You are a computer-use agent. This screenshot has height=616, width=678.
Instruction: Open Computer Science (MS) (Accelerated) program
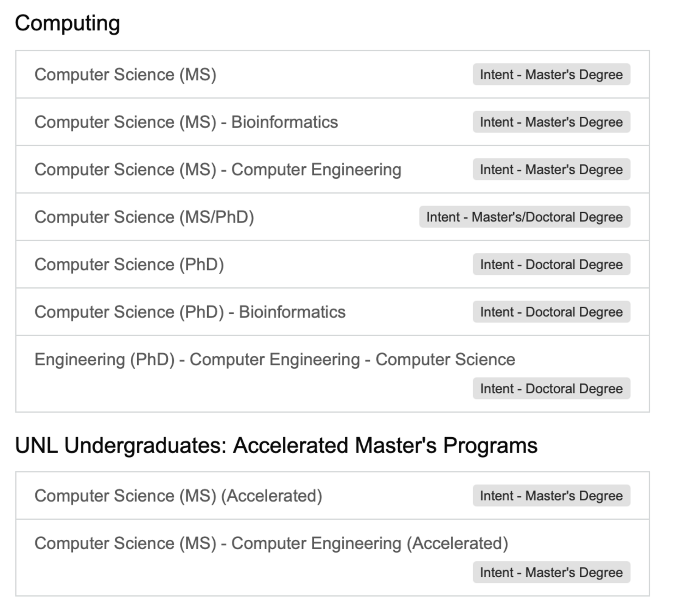[178, 496]
